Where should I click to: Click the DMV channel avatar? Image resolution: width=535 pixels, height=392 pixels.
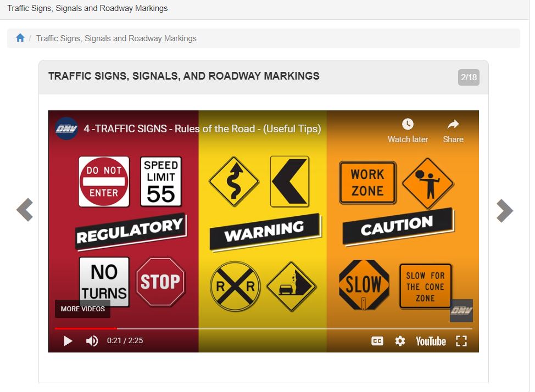pos(66,128)
